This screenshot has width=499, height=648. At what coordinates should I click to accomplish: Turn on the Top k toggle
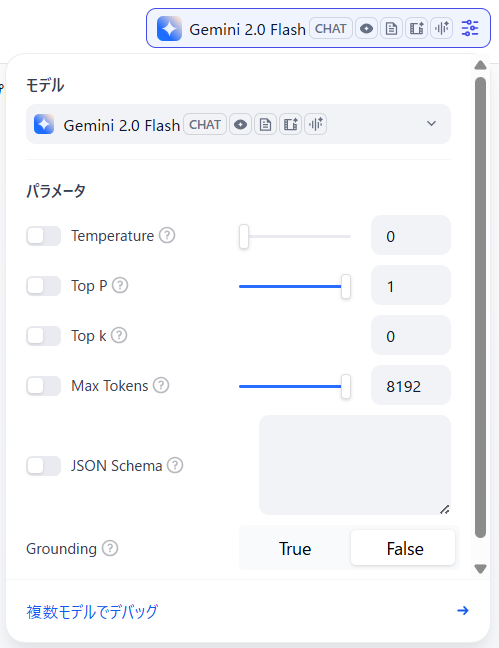[x=43, y=336]
